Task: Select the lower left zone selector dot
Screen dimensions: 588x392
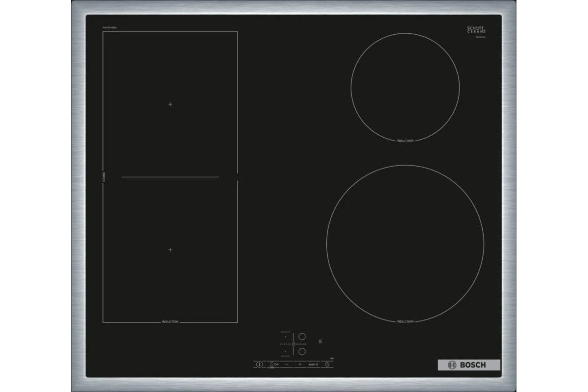Action: pyautogui.click(x=286, y=351)
